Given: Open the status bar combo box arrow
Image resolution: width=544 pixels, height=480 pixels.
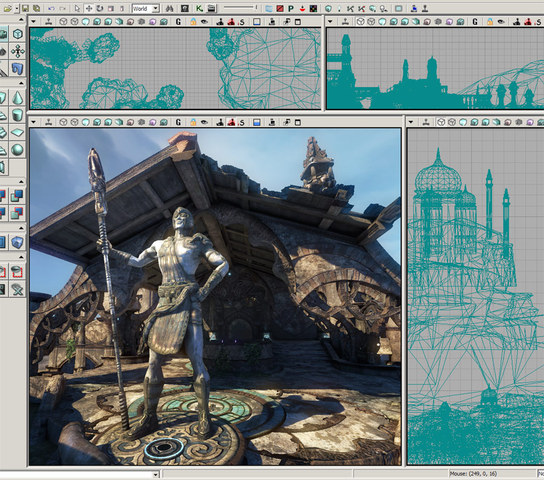Looking at the screenshot, I should pos(156,474).
